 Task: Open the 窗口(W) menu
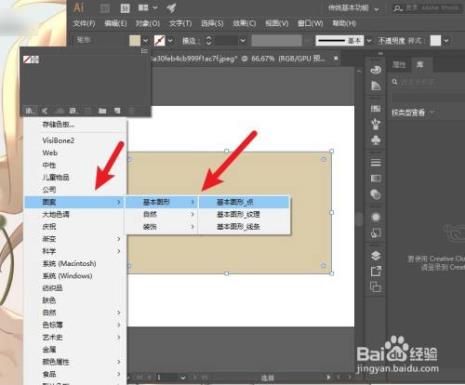[310, 23]
